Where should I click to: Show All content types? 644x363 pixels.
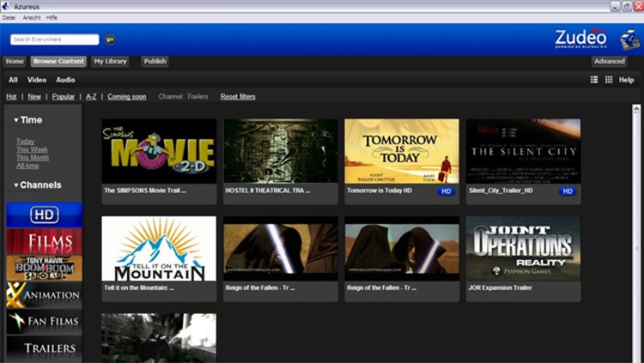pyautogui.click(x=13, y=80)
